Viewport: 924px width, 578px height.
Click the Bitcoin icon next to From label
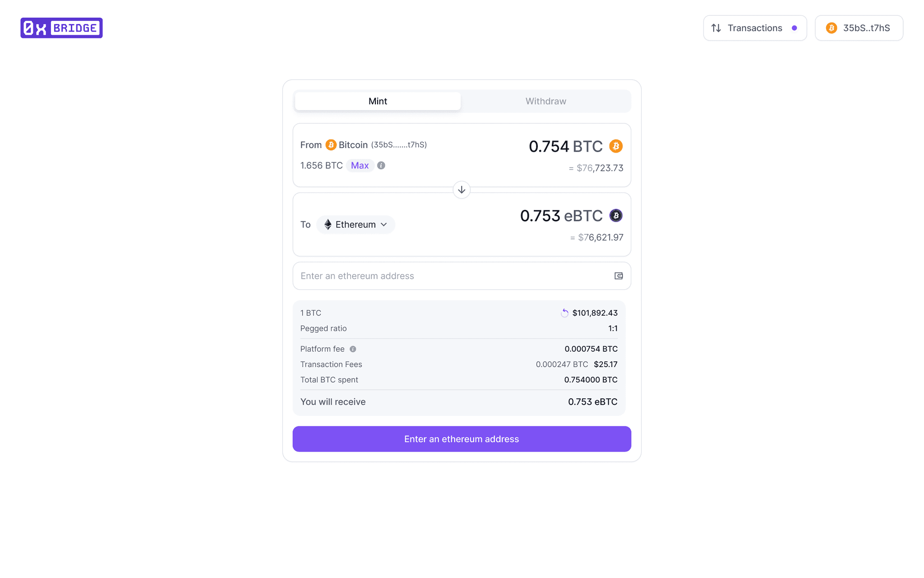331,145
